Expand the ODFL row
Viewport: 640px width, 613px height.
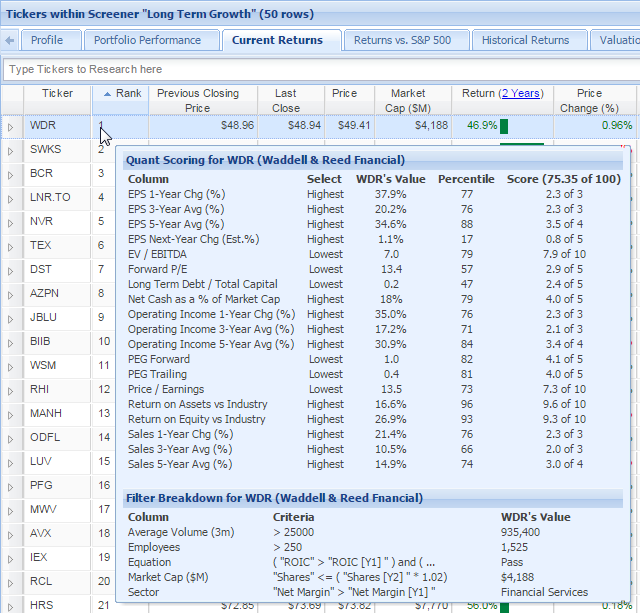point(11,440)
